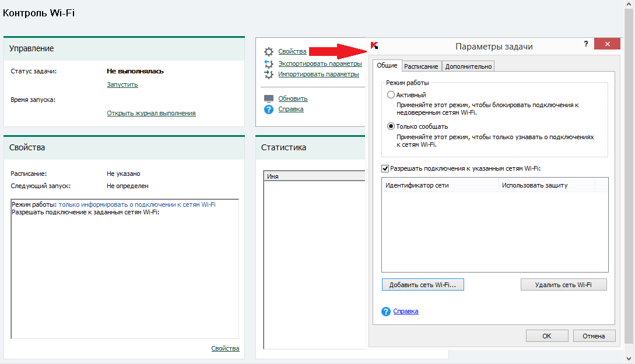Switch to the Общие tab

(387, 65)
